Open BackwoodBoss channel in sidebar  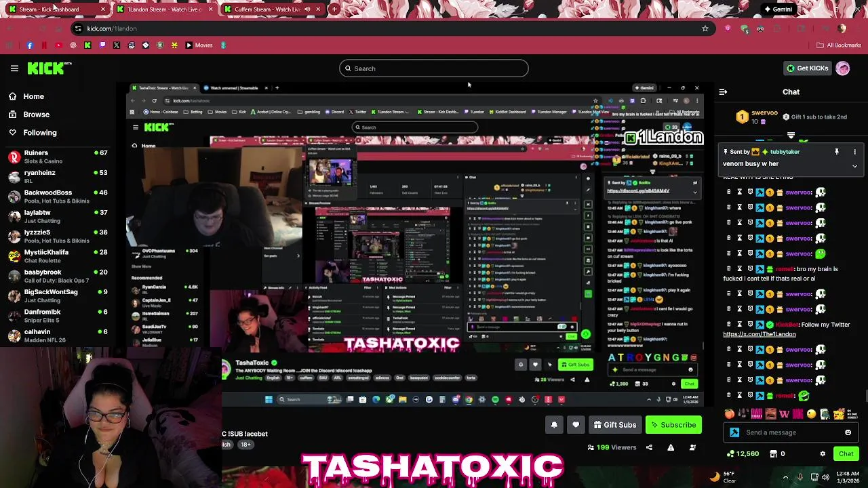point(58,197)
